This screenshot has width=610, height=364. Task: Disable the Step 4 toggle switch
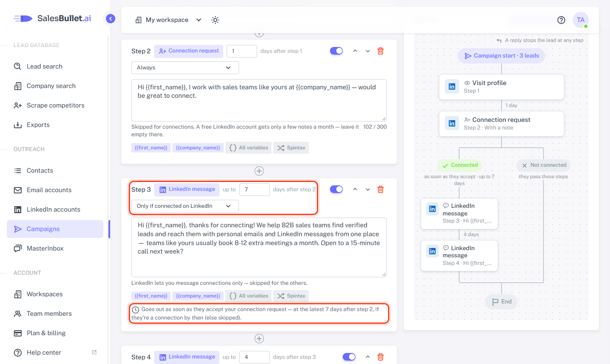click(349, 357)
